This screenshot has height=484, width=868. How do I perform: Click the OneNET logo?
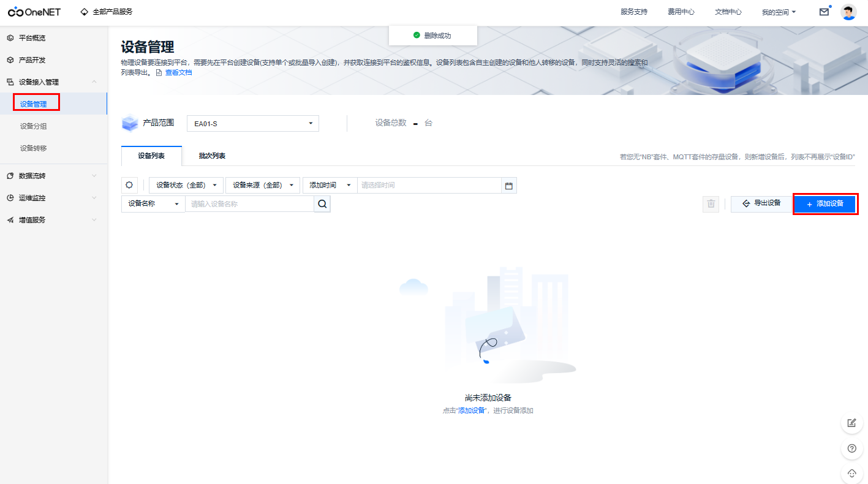coord(34,12)
